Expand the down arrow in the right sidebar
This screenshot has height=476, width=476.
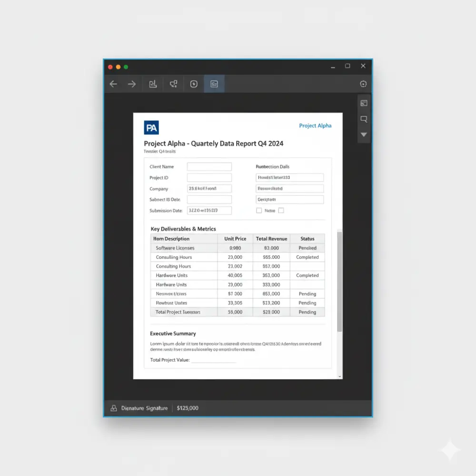coord(364,135)
